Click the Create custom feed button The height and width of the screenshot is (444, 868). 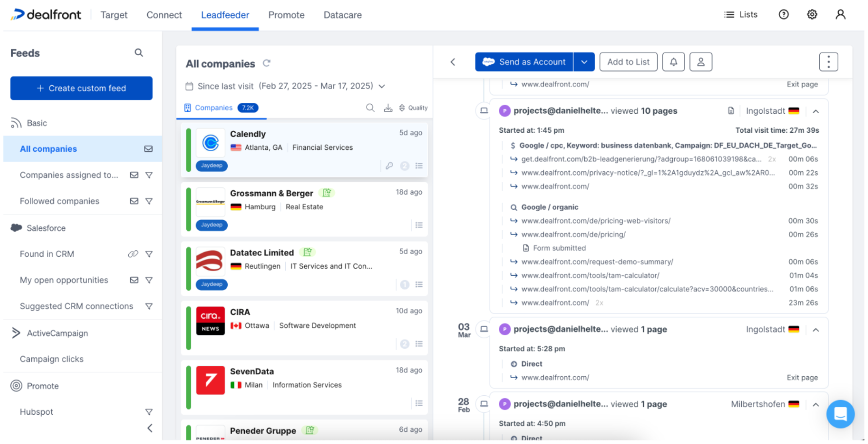pyautogui.click(x=81, y=88)
